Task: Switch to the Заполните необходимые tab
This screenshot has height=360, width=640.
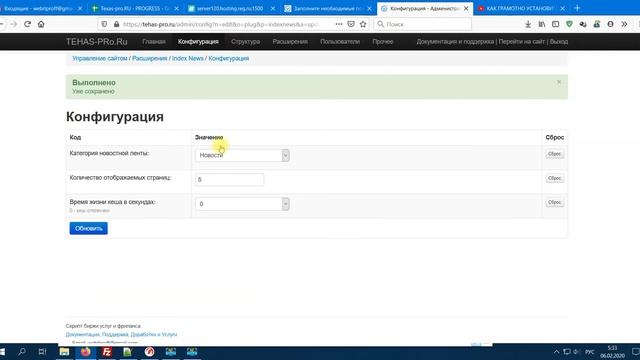Action: click(x=327, y=8)
